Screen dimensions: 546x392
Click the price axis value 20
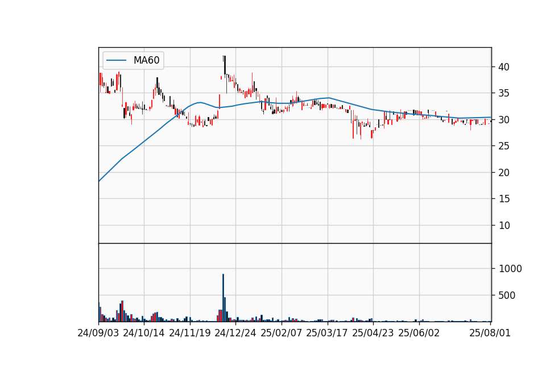[504, 173]
